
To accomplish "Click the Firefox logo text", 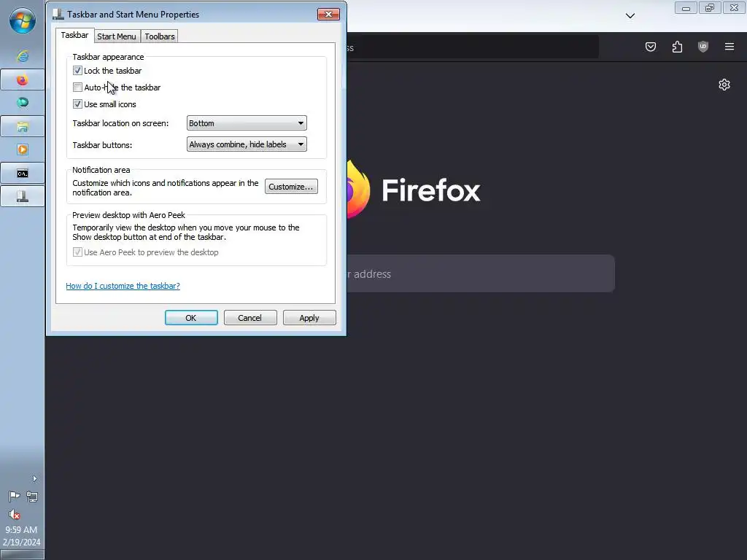I will (431, 190).
